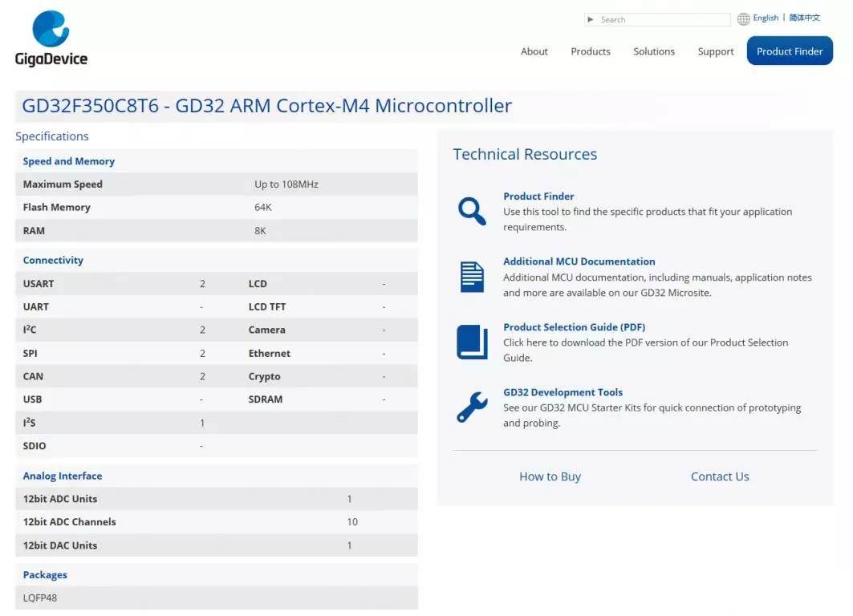The image size is (853, 616).
Task: Click the wrench Development Tools icon
Action: click(x=472, y=407)
